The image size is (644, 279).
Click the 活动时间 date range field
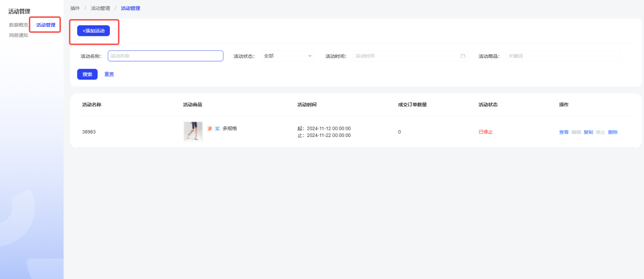click(x=405, y=56)
